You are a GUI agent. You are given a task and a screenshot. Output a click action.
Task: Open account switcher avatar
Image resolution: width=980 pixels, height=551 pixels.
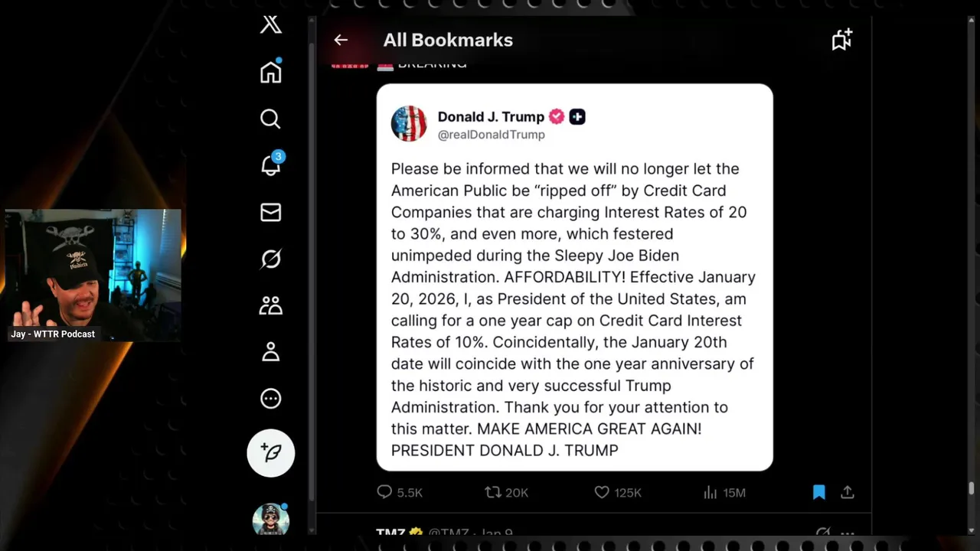click(x=271, y=520)
